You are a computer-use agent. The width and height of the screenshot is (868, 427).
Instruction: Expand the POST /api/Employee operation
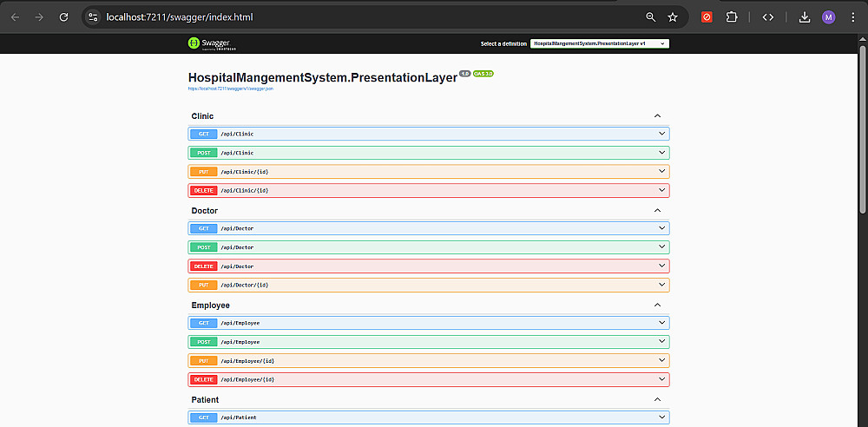point(429,342)
